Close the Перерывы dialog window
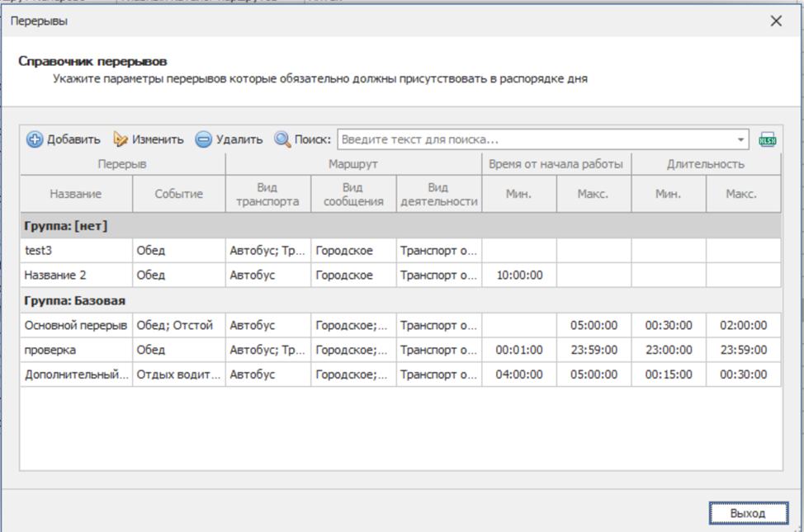The image size is (804, 532). 775,21
